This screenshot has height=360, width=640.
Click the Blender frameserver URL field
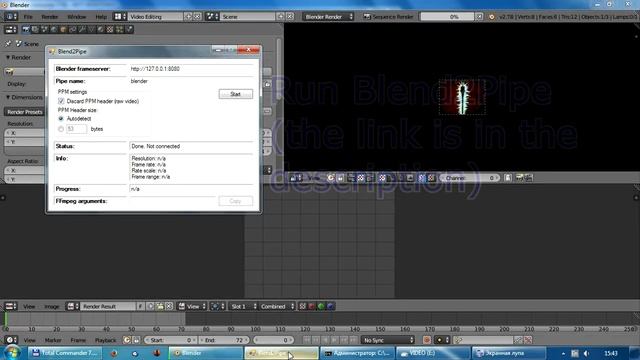pyautogui.click(x=191, y=69)
